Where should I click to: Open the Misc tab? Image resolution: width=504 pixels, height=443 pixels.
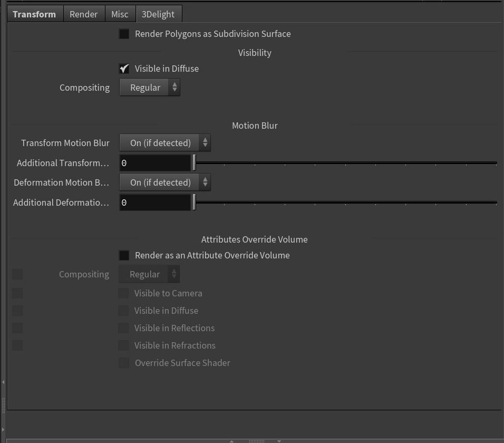[120, 14]
